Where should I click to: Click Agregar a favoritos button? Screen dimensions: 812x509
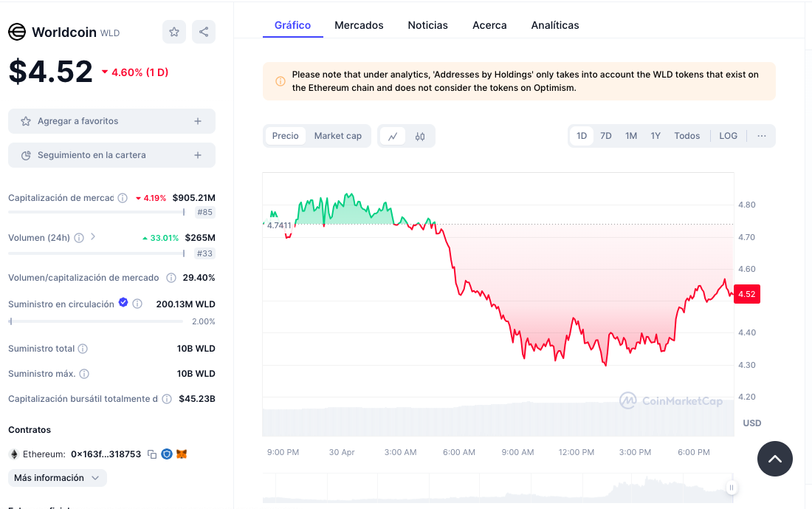pyautogui.click(x=111, y=121)
